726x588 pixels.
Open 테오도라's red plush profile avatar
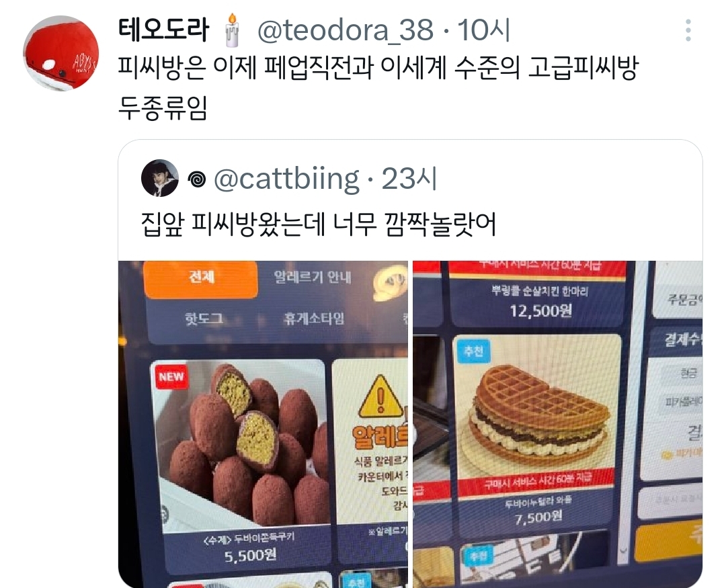pyautogui.click(x=61, y=53)
